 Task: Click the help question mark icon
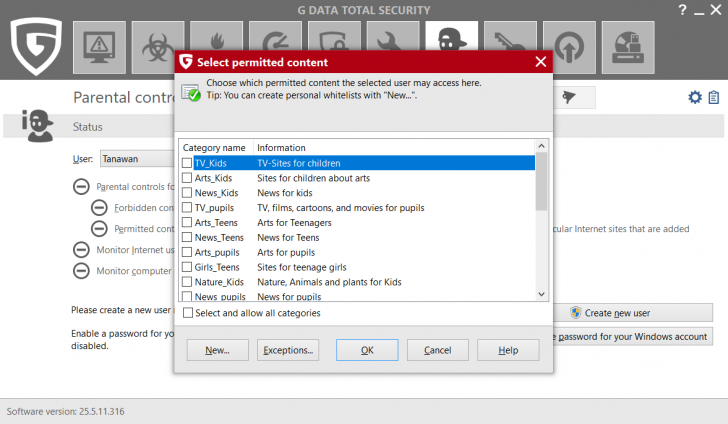coord(682,10)
